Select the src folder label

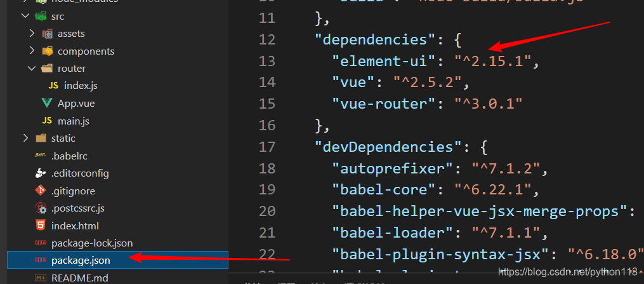[58, 17]
